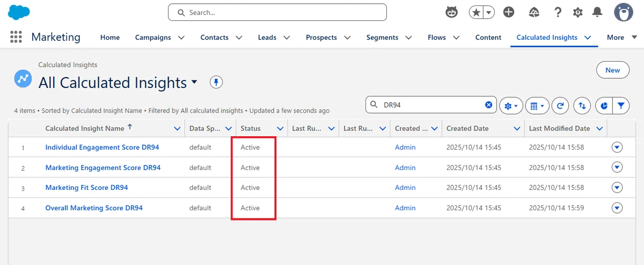Expand the Prospects tab dropdown chevron
This screenshot has width=644, height=265.
click(347, 38)
